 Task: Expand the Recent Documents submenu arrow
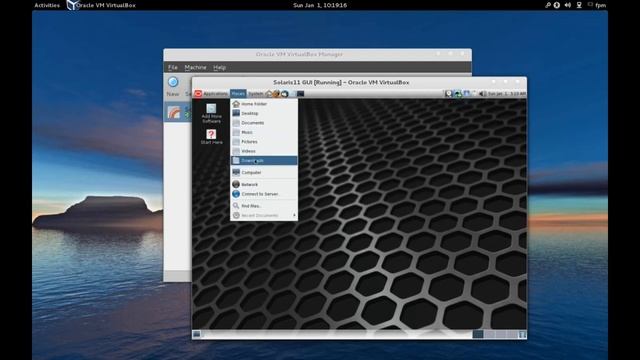point(294,216)
